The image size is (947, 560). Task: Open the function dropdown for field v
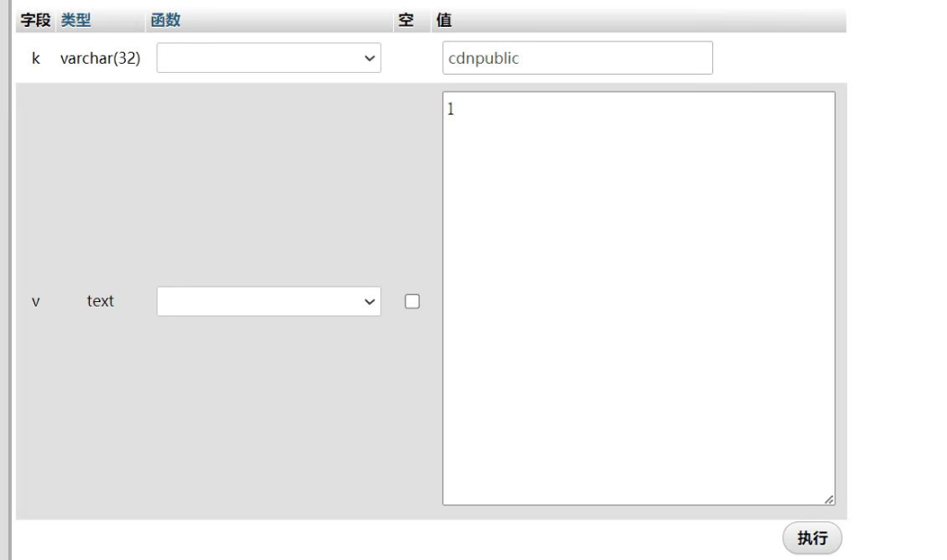click(268, 301)
